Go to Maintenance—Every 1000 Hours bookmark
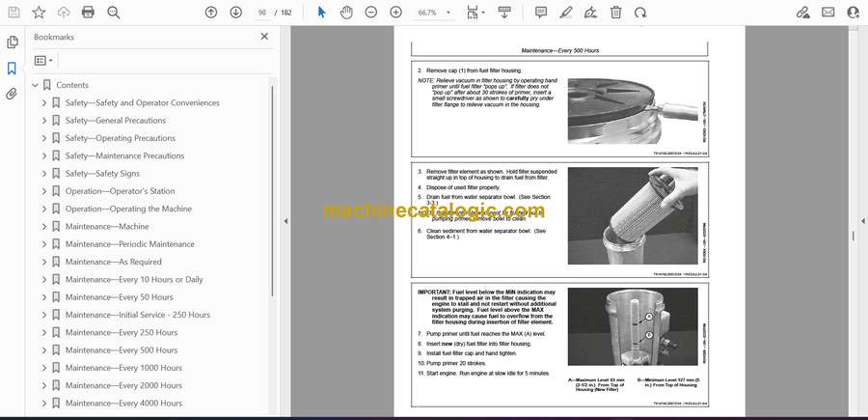The image size is (868, 420). [x=123, y=368]
